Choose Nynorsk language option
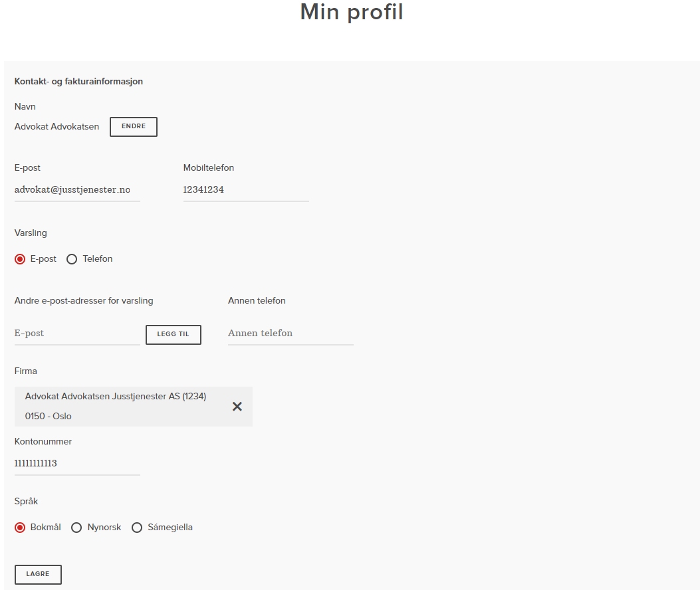Image resolution: width=700 pixels, height=590 pixels. tap(77, 528)
